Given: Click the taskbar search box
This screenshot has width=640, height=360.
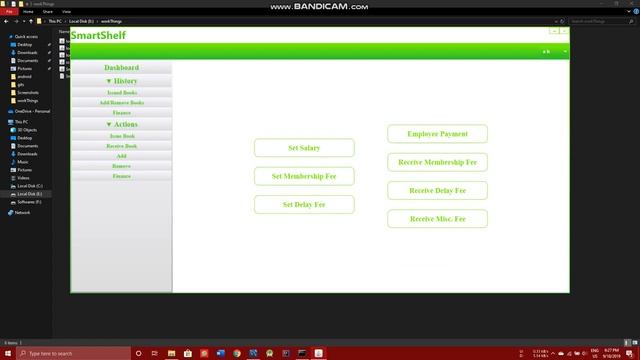Looking at the screenshot, I should [x=73, y=353].
